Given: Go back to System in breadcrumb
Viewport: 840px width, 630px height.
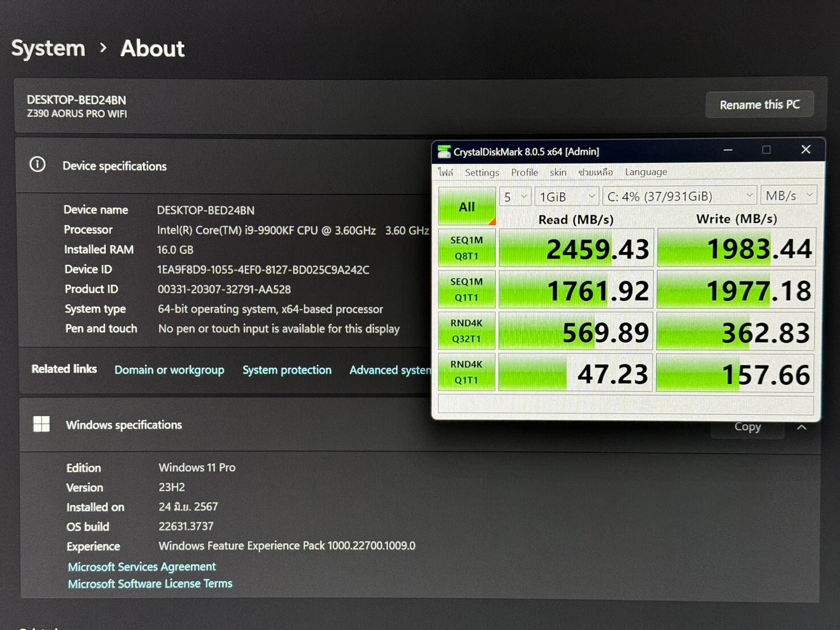Looking at the screenshot, I should pos(48,48).
